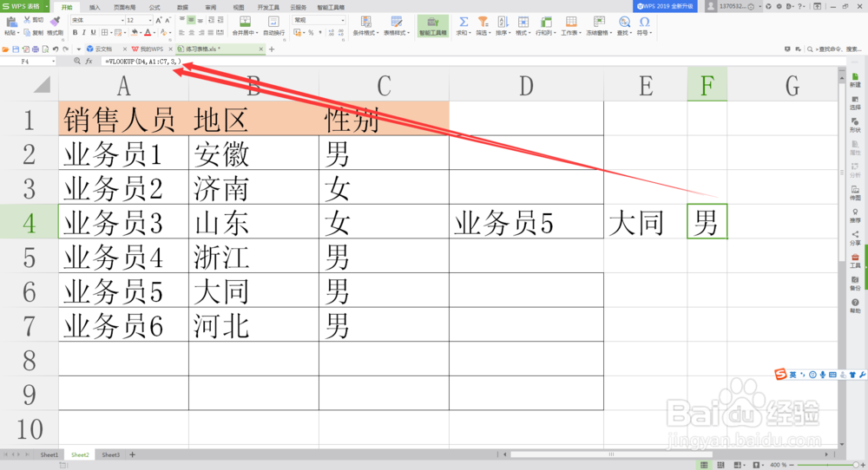Viewport: 868px width, 470px height.
Task: Toggle underline formatting
Action: click(x=93, y=33)
